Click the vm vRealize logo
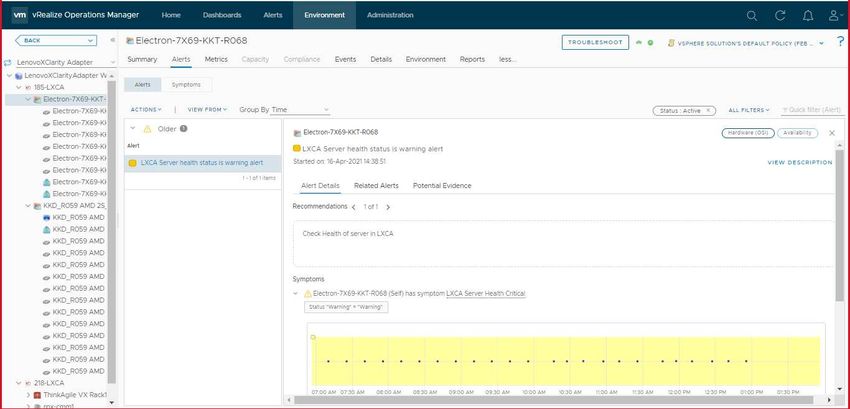The height and width of the screenshot is (409, 850). click(x=20, y=15)
